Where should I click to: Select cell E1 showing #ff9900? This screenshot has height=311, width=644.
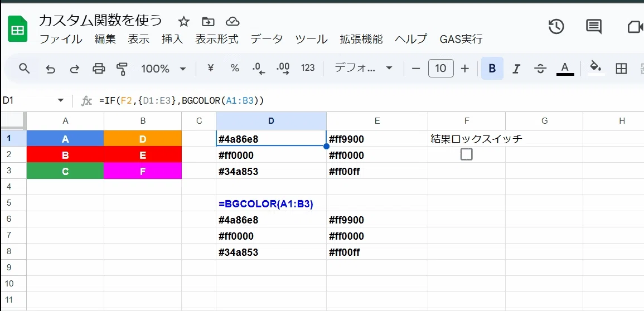pyautogui.click(x=377, y=139)
